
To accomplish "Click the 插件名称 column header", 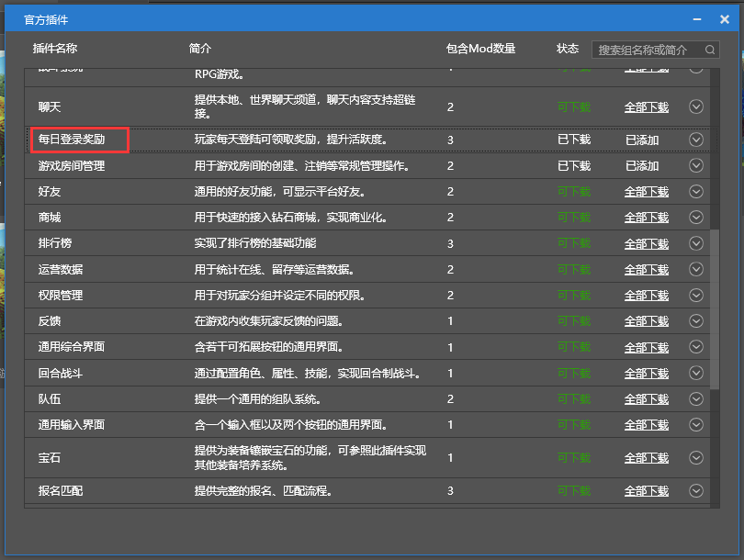I will coord(55,49).
